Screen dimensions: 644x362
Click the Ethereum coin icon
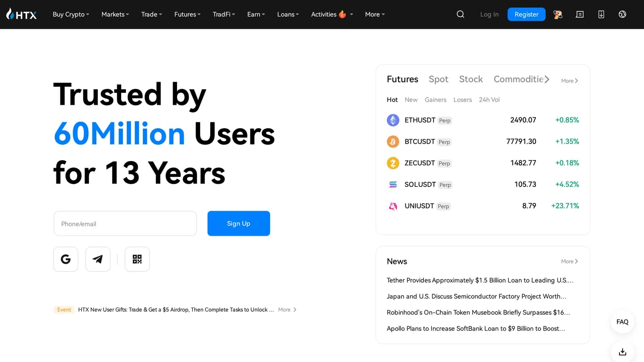[393, 120]
